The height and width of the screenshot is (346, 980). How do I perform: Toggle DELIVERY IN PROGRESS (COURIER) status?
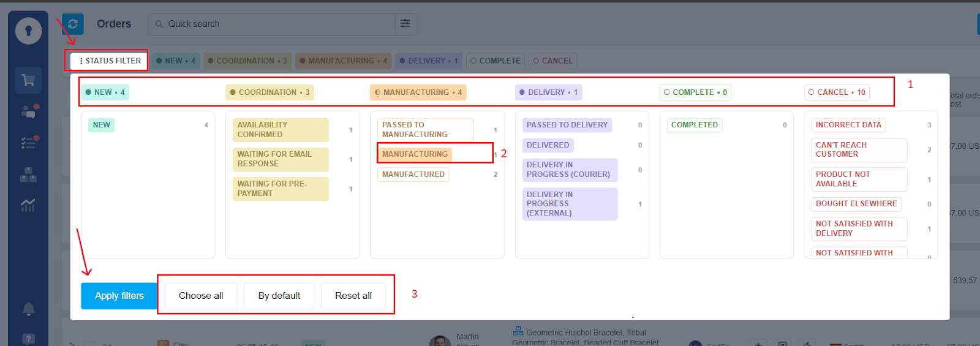570,170
